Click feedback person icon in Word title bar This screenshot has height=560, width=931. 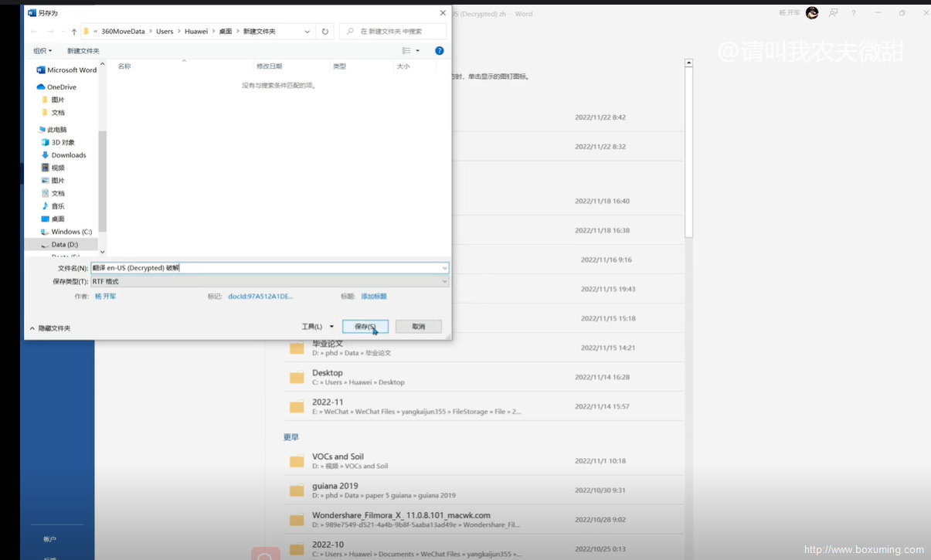(x=833, y=13)
